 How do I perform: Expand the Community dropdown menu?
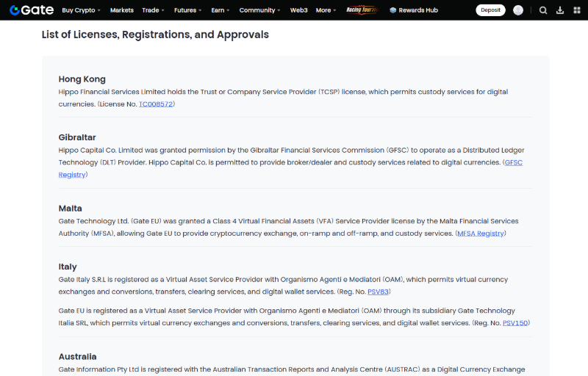click(259, 10)
